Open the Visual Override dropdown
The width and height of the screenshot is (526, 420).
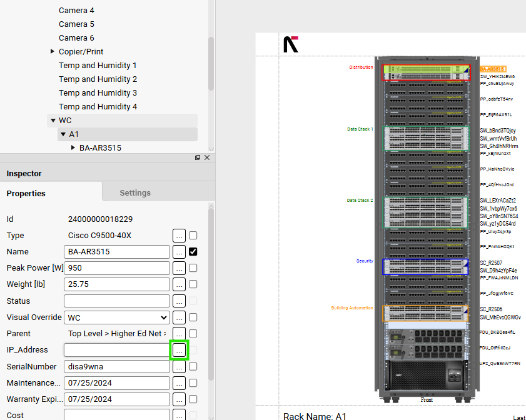[117, 317]
